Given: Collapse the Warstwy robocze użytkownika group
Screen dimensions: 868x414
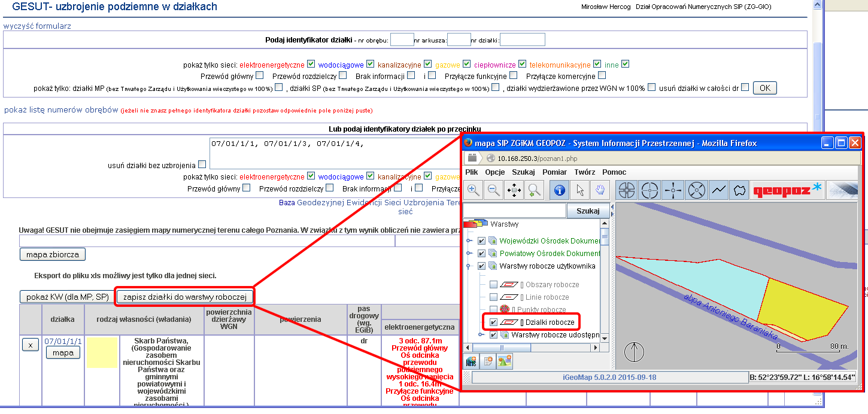Looking at the screenshot, I should [x=469, y=266].
